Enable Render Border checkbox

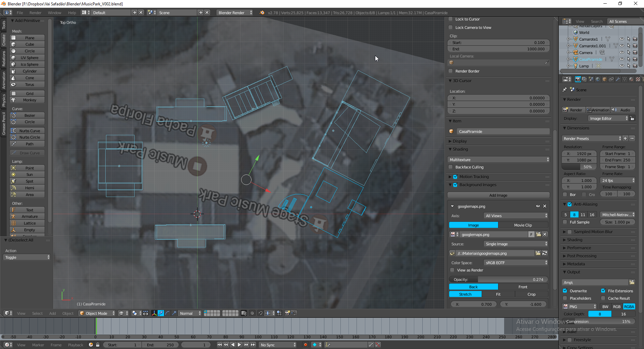click(x=451, y=71)
